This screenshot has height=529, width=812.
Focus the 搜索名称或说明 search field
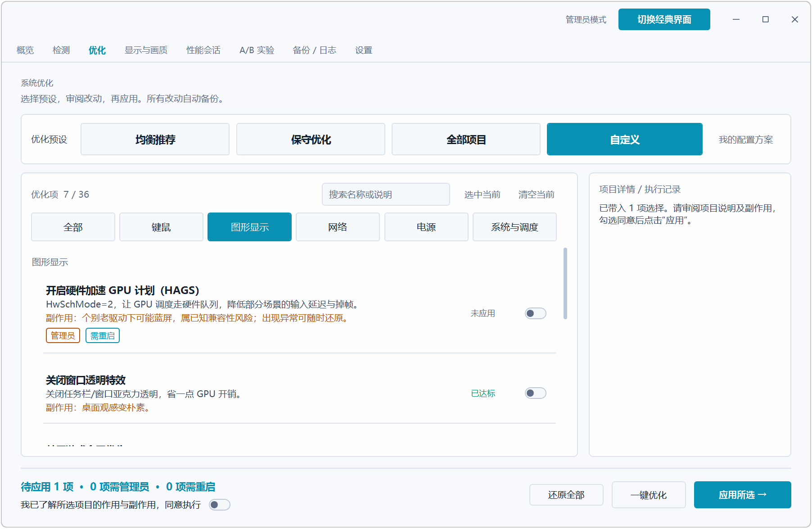pos(386,194)
